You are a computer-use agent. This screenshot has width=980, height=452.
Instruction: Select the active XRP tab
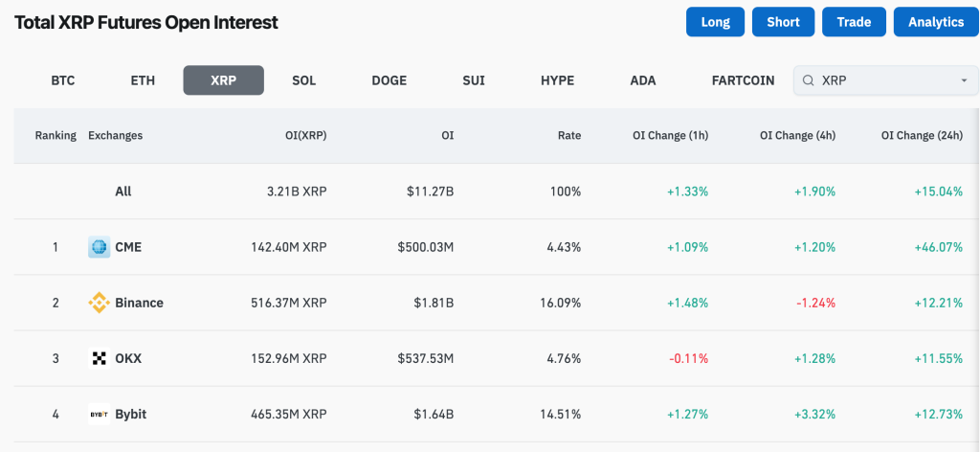pos(223,80)
